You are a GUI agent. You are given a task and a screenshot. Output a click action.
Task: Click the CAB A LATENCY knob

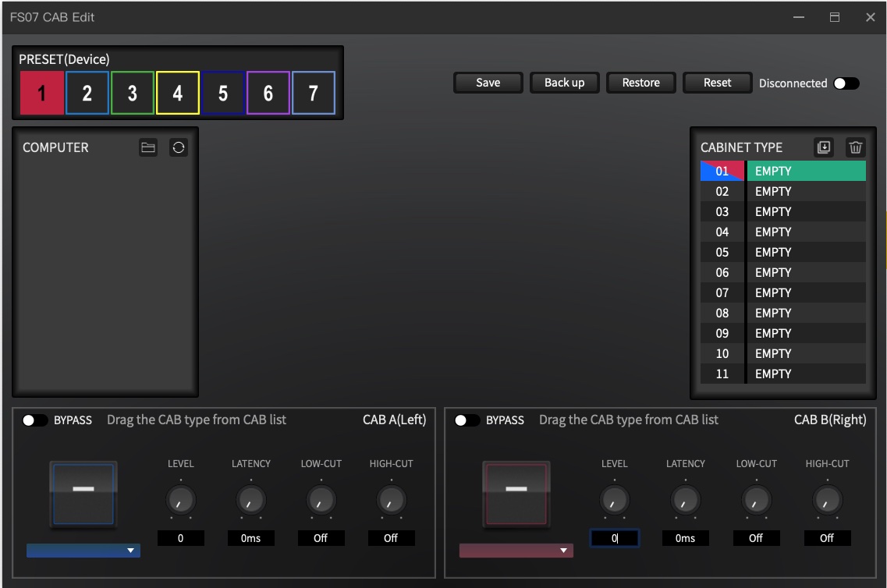point(250,500)
